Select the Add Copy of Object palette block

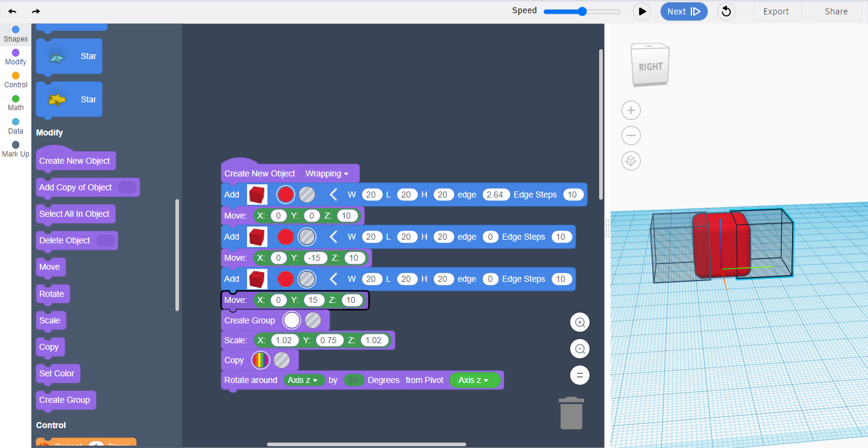[88, 187]
